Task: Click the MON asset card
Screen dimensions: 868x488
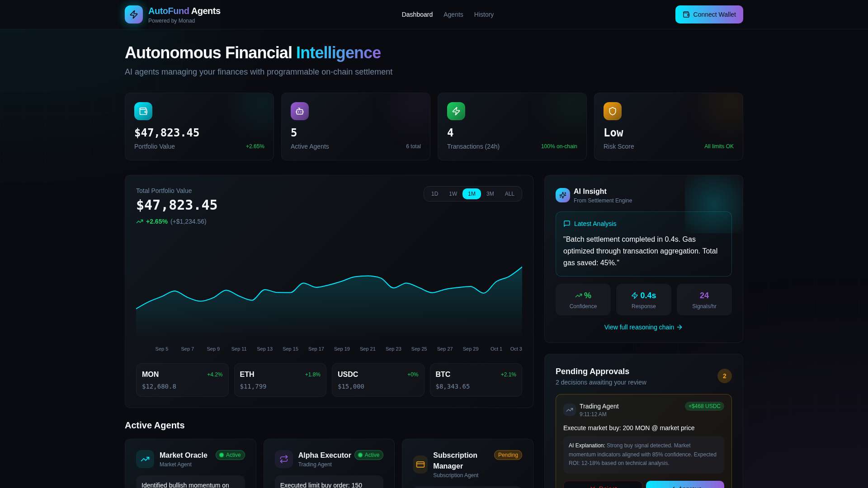Action: coord(182,380)
